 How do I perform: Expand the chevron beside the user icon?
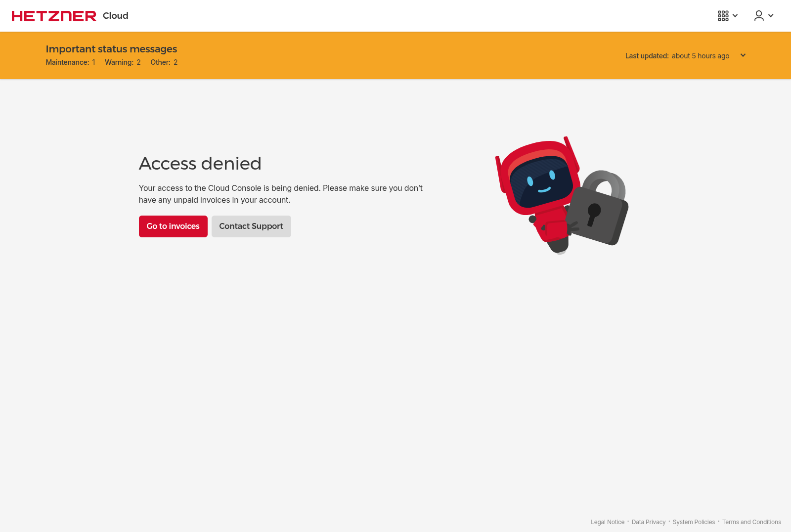771,16
